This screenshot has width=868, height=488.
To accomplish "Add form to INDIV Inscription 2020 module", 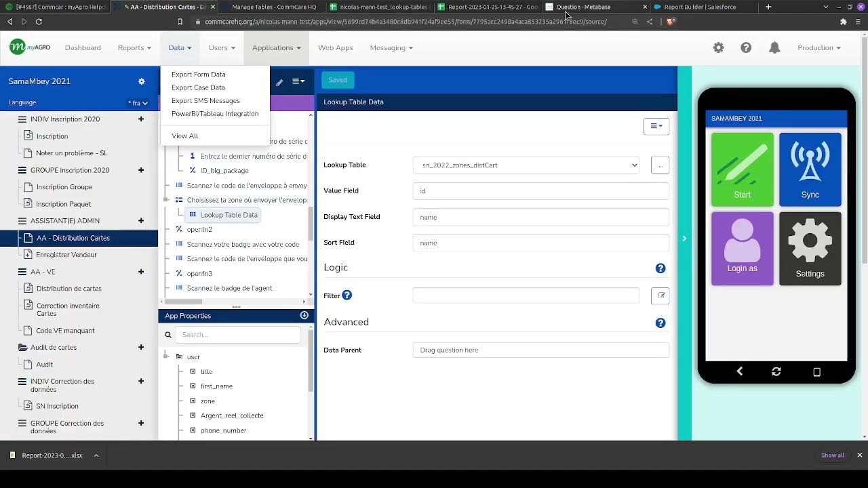I will click(x=141, y=119).
